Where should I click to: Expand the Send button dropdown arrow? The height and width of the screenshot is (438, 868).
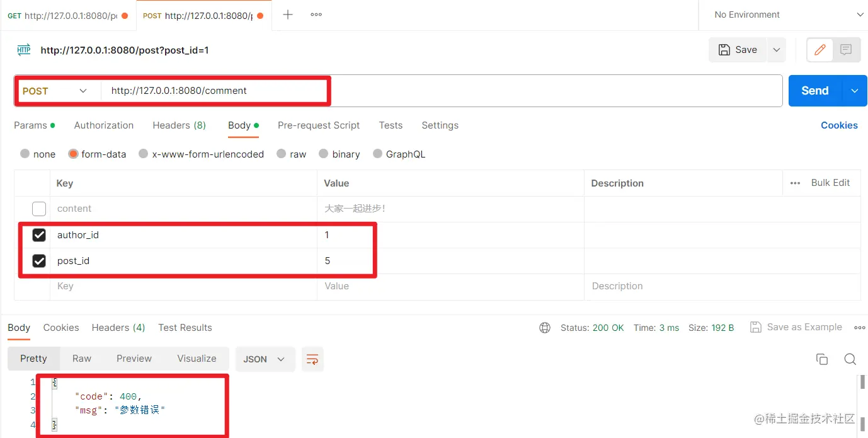point(855,91)
